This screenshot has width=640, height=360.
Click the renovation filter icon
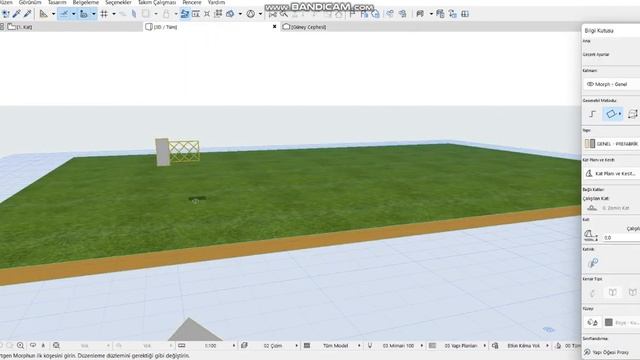[420, 14]
